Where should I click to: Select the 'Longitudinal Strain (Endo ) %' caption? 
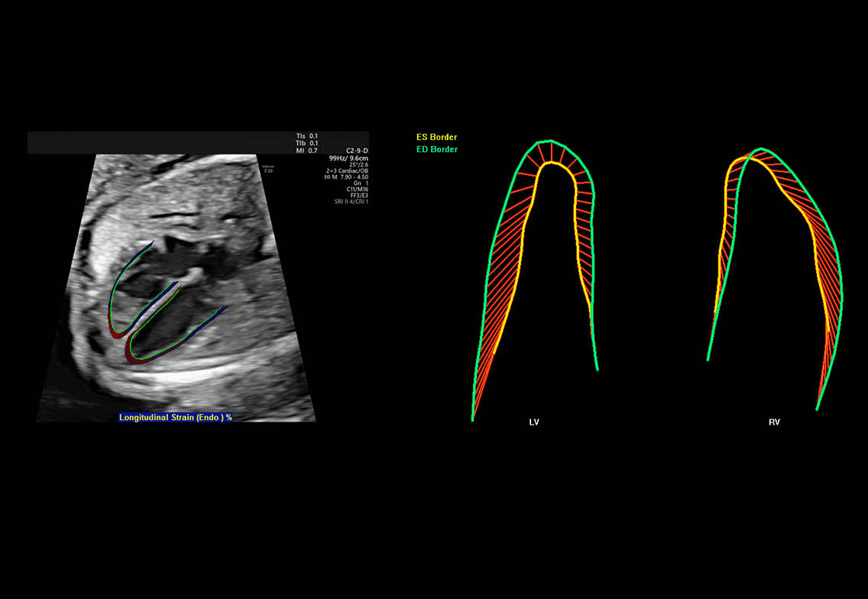(x=176, y=417)
